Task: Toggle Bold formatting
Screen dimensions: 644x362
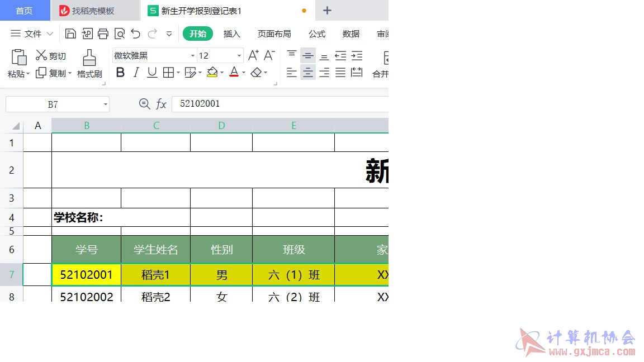Action: tap(120, 73)
